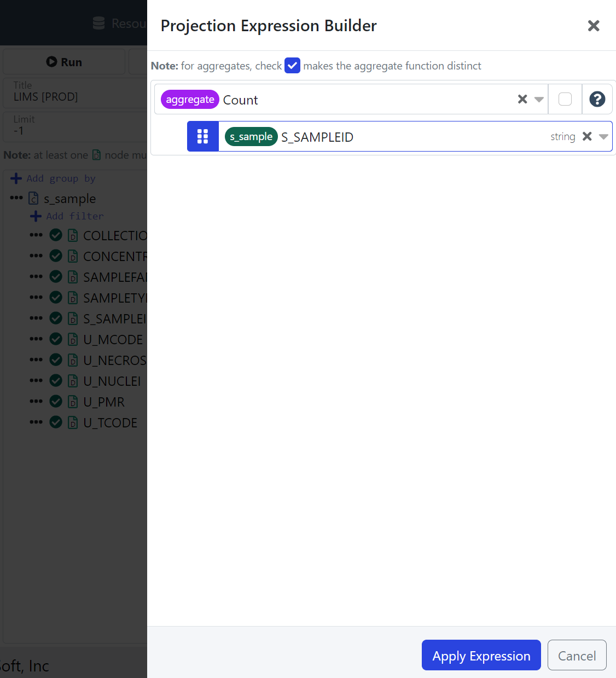Toggle the green check for U_MCODE
This screenshot has width=616, height=678.
pyautogui.click(x=56, y=339)
